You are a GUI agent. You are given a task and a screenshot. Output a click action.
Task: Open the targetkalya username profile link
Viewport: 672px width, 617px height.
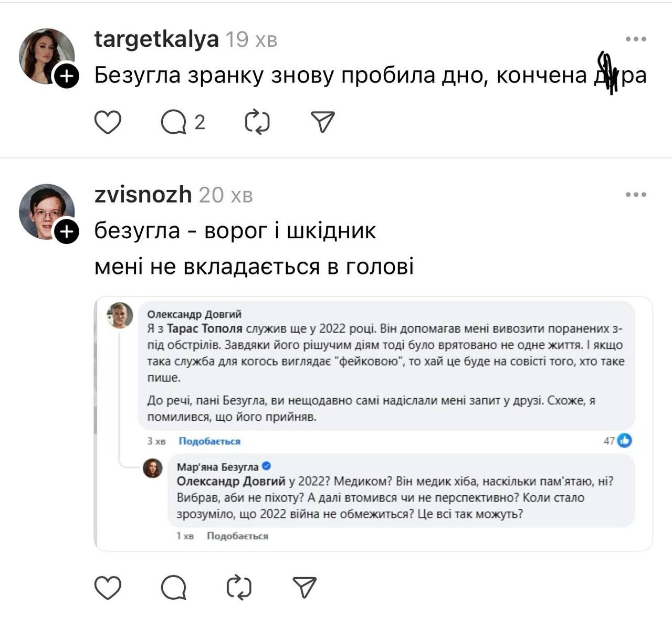point(156,39)
